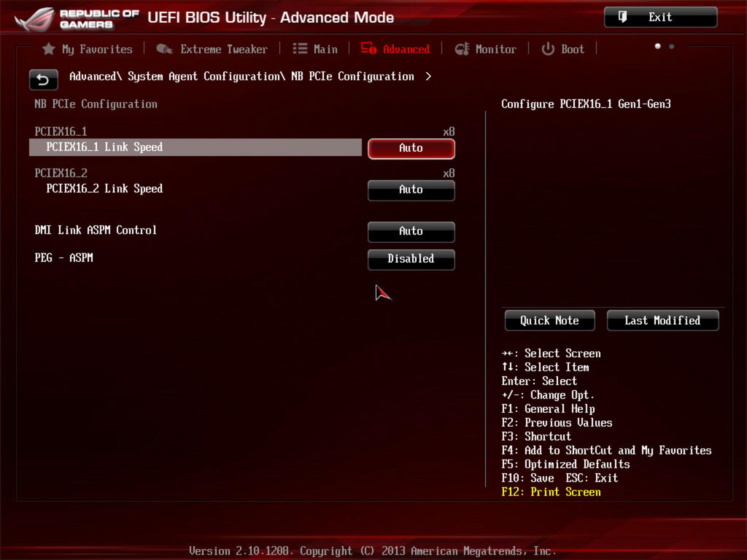
Task: Click the Last Modified button
Action: 663,320
